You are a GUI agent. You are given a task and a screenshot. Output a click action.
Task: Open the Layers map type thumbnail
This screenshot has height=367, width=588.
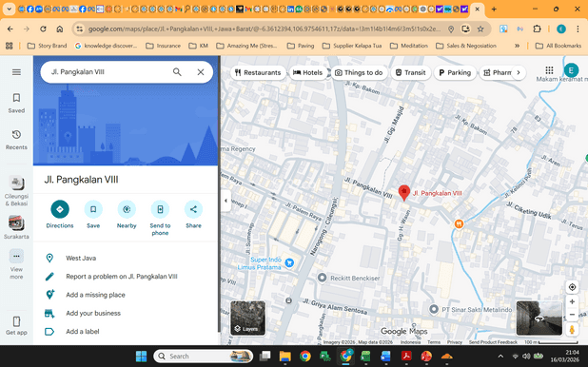[x=248, y=318]
